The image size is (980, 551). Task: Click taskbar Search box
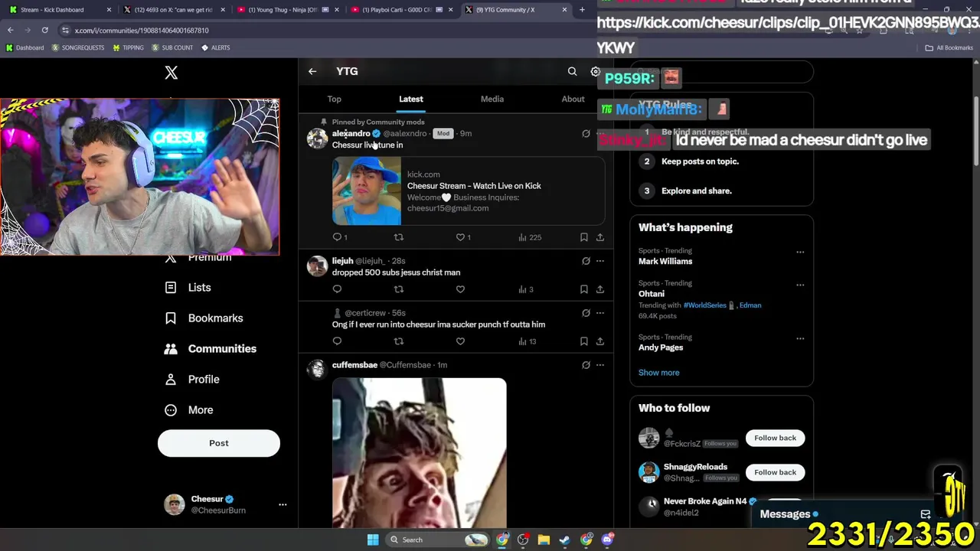coord(438,540)
